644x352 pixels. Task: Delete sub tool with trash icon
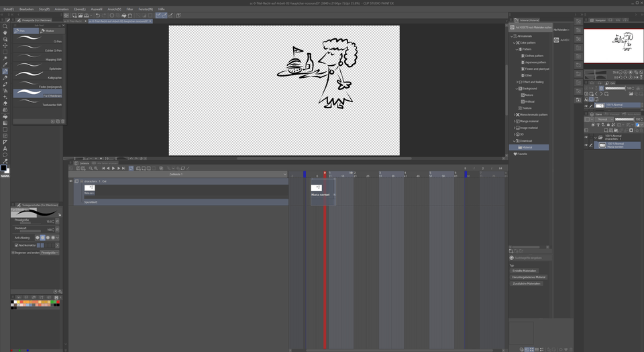pyautogui.click(x=63, y=122)
